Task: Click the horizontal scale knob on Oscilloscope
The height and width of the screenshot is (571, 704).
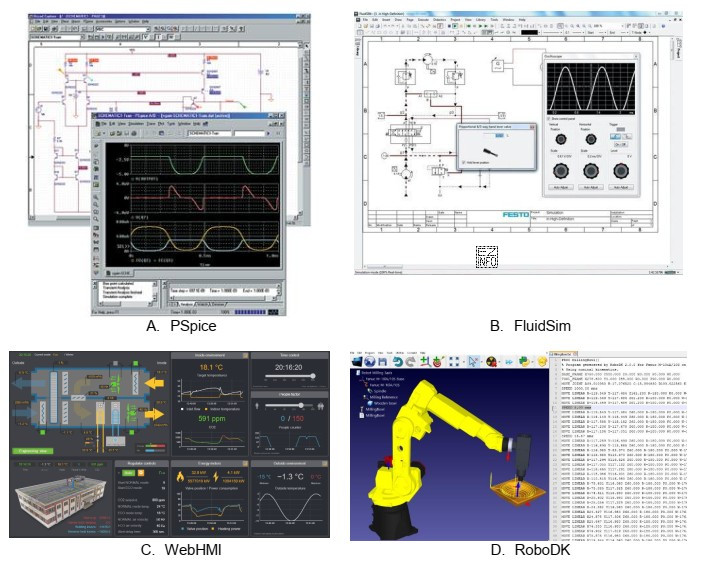Action: (x=591, y=171)
